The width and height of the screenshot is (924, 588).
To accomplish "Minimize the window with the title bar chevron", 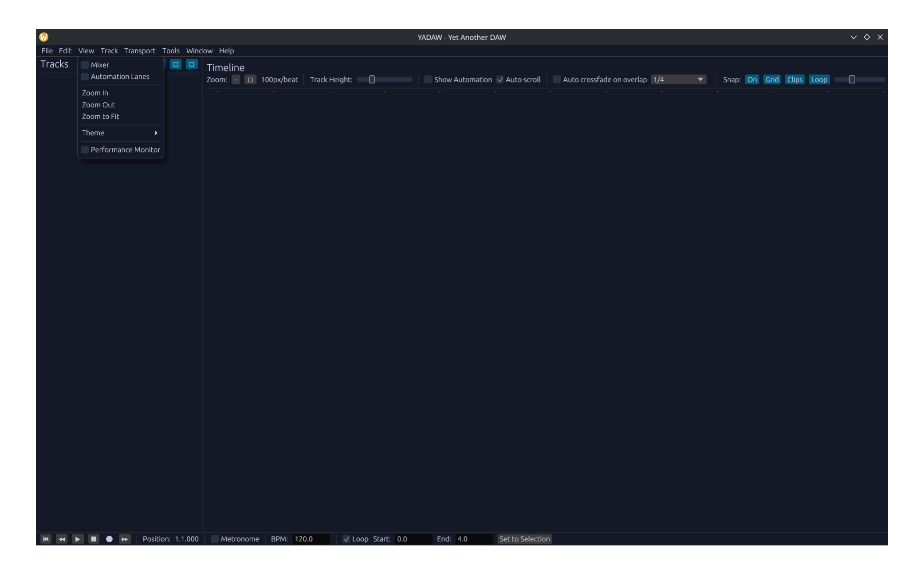I will pos(853,37).
